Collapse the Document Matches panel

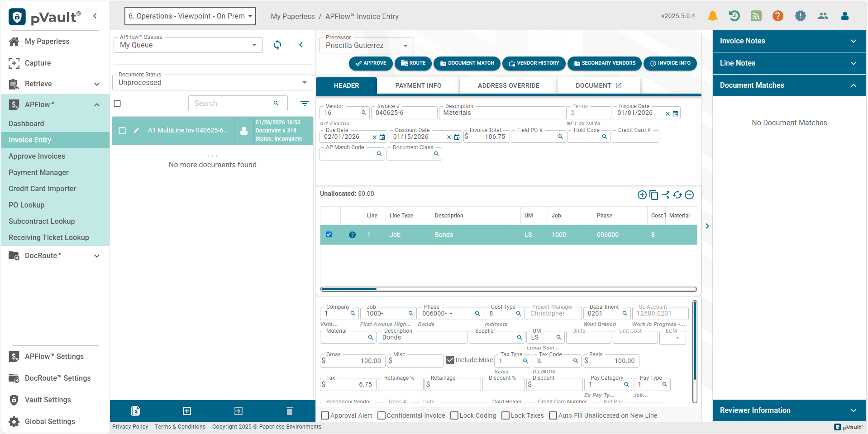(x=789, y=85)
